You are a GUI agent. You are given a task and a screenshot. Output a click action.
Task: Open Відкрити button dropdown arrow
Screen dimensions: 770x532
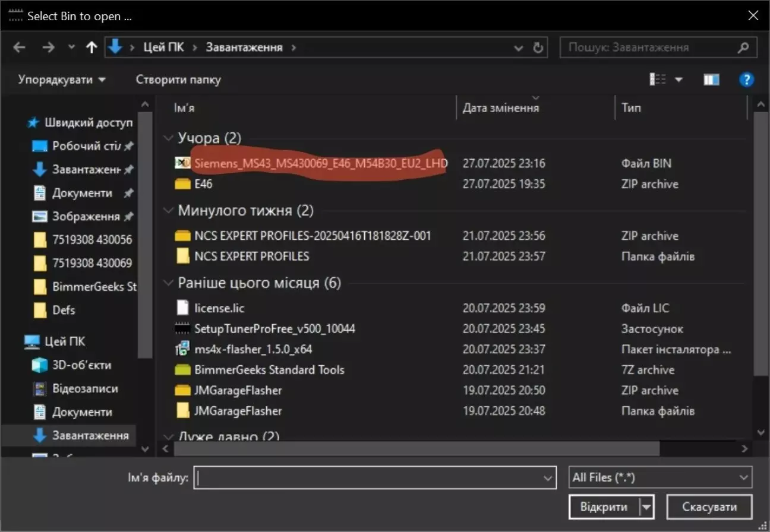[647, 507]
